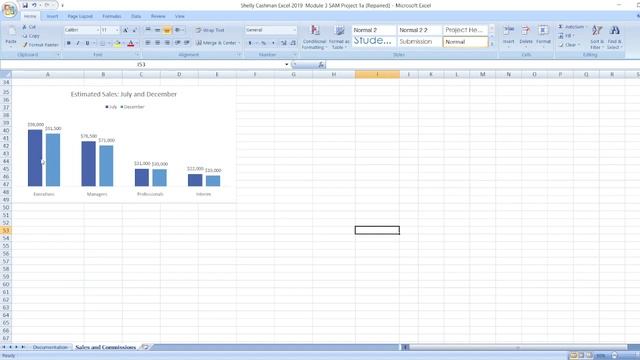Open the Font size dropdown
640x360 pixels.
(x=117, y=30)
